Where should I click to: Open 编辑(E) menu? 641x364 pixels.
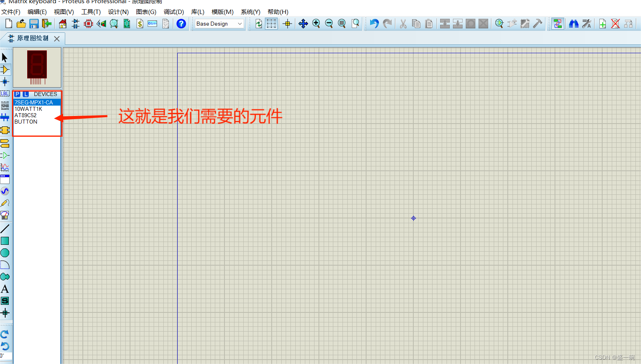pos(37,12)
